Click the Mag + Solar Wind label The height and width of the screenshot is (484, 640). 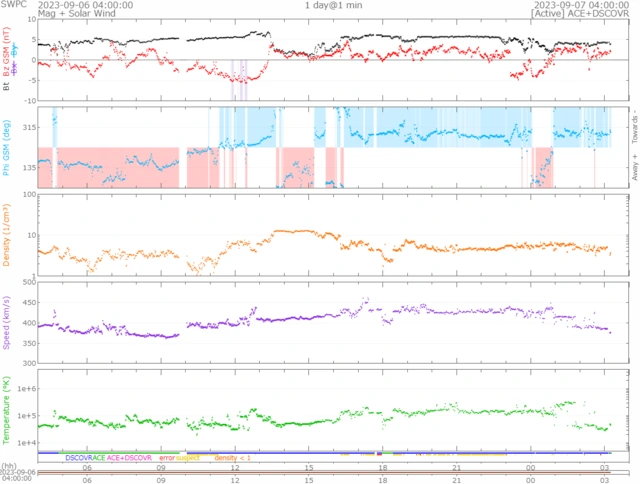(77, 13)
